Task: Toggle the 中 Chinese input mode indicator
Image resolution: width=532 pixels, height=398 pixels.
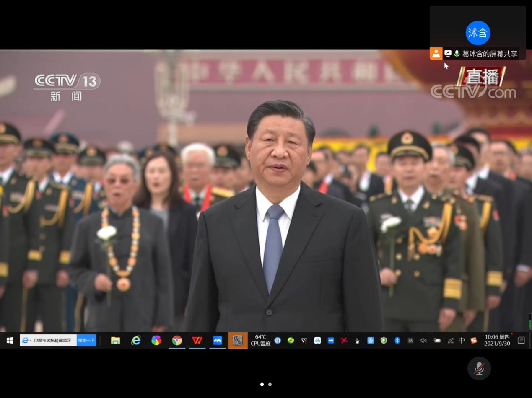Action: (x=462, y=340)
